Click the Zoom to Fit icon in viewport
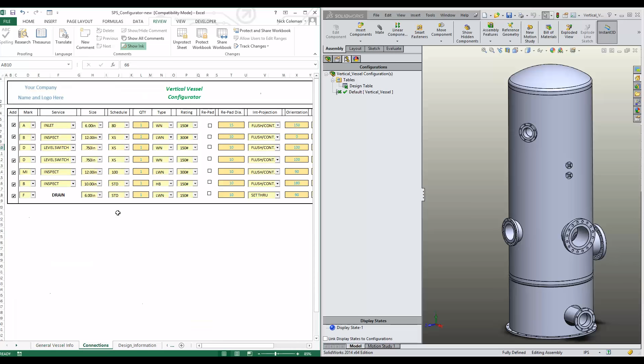The width and height of the screenshot is (644, 364). click(x=484, y=51)
